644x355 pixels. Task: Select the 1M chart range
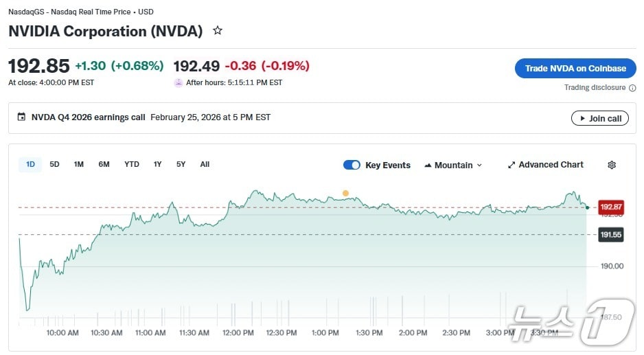79,164
